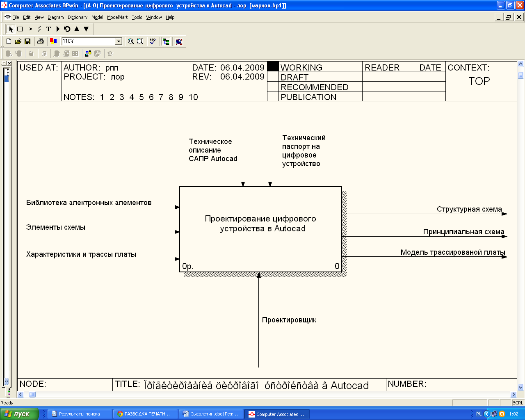Click the empty RECOMMENDED status box
The image size is (525, 420).
click(x=273, y=87)
